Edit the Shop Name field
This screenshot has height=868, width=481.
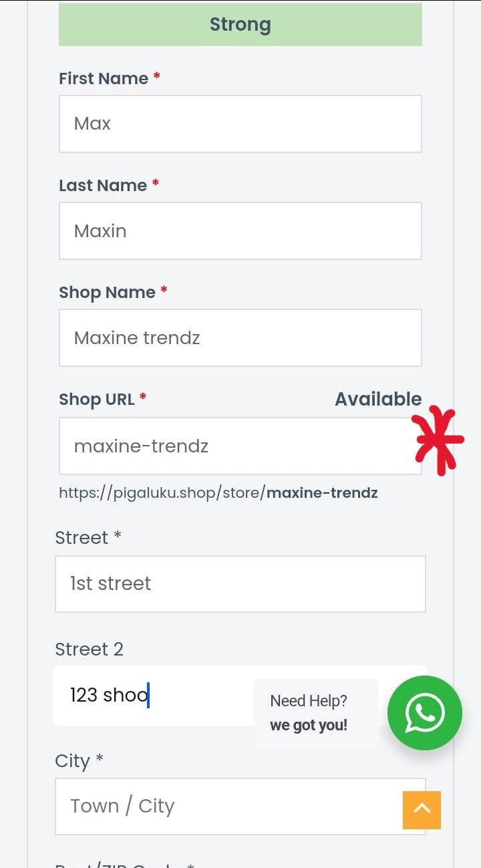click(240, 337)
